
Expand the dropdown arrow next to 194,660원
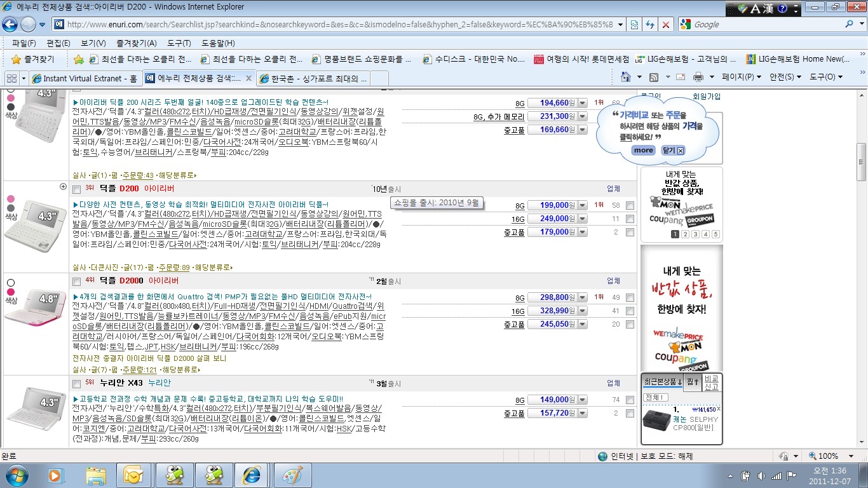click(583, 103)
